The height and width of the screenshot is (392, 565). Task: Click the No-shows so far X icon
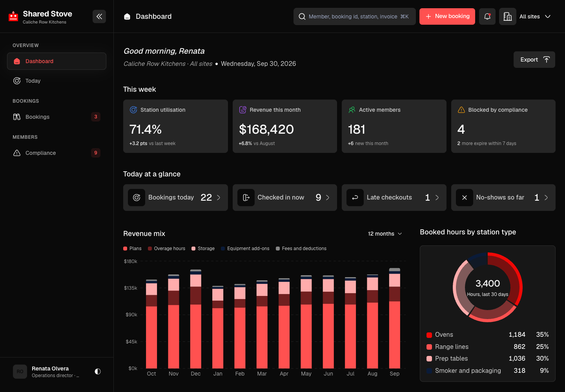coord(465,198)
